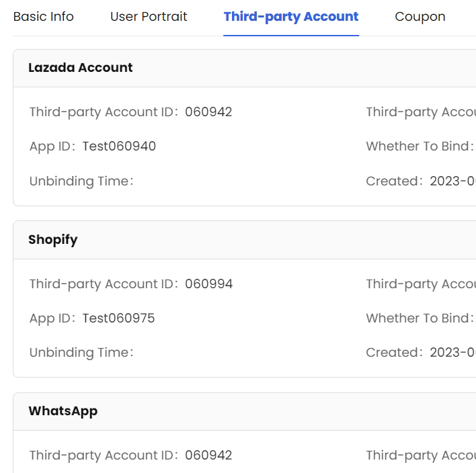Click the App ID label in the Lazada card
The width and height of the screenshot is (476, 473).
point(51,146)
